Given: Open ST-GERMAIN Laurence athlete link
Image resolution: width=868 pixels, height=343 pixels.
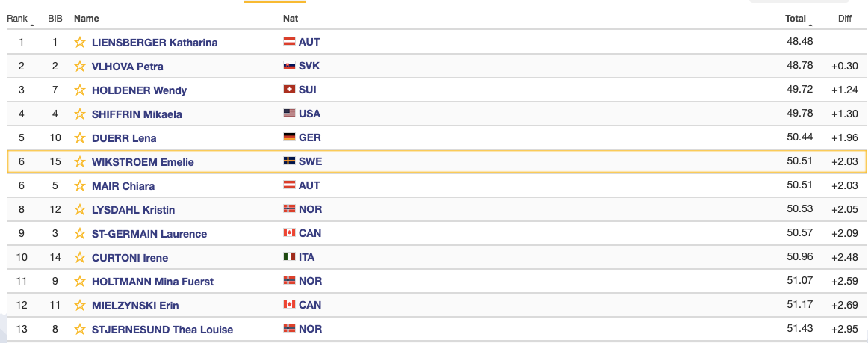Looking at the screenshot, I should coord(149,234).
